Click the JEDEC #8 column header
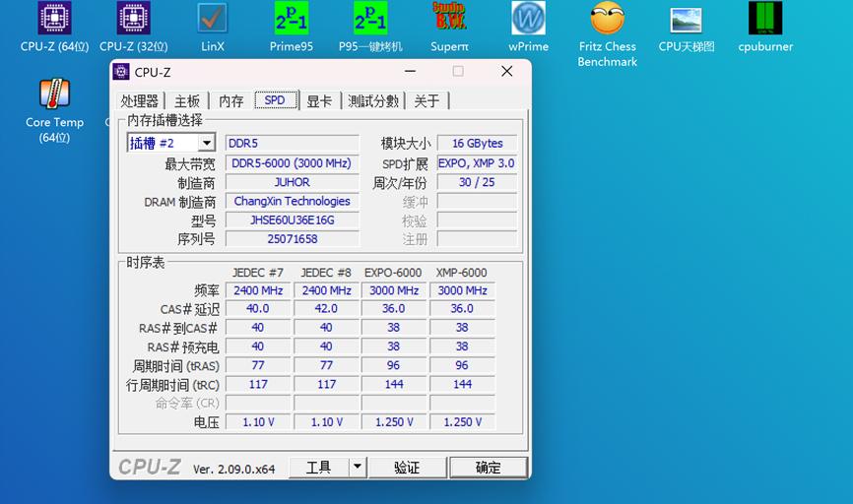853x504 pixels. 326,273
